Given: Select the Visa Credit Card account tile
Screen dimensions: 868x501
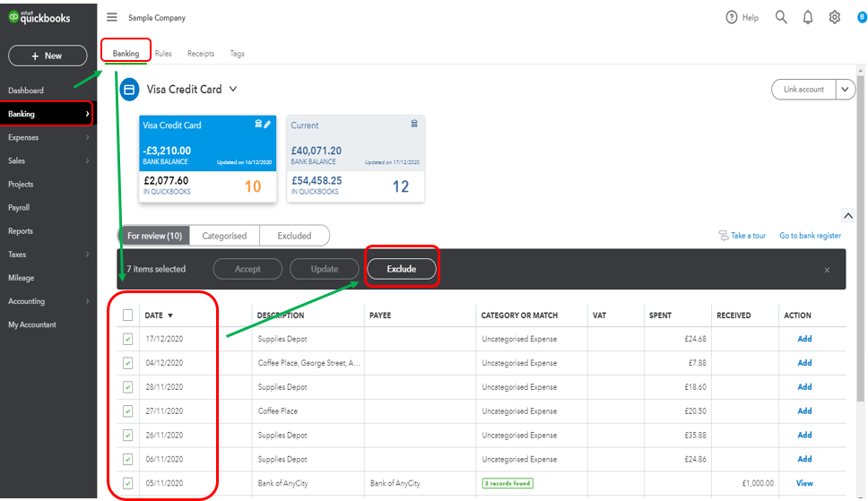Looking at the screenshot, I should pyautogui.click(x=208, y=159).
